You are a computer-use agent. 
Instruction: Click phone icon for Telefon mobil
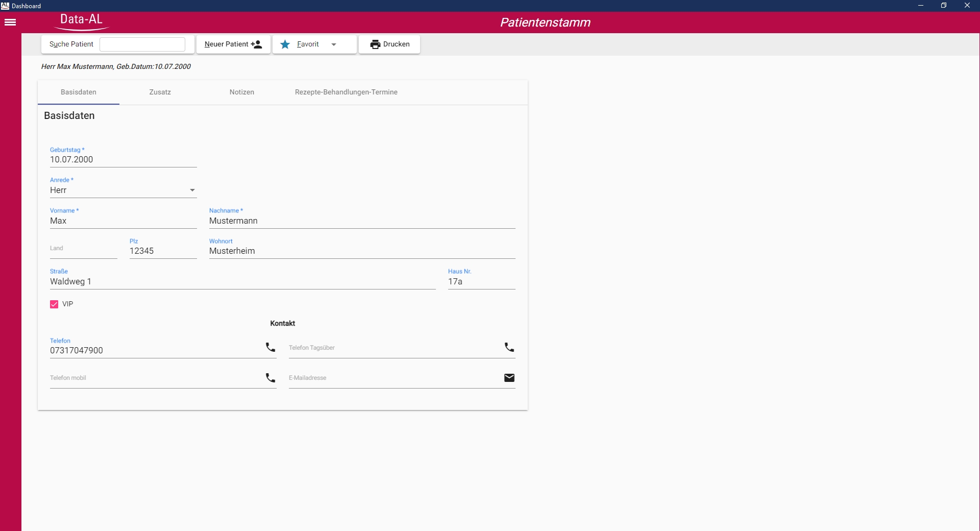(x=271, y=378)
